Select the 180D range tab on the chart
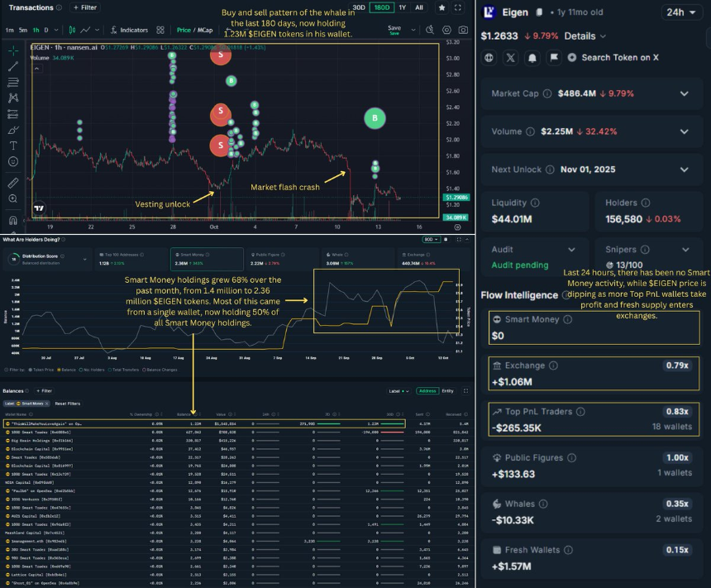711x588 pixels. tap(381, 7)
